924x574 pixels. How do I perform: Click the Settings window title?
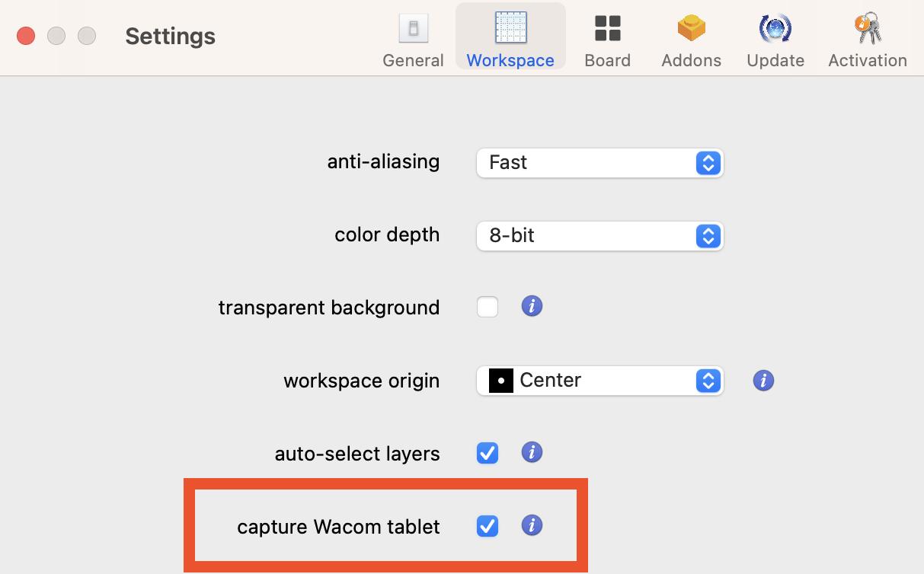tap(170, 36)
